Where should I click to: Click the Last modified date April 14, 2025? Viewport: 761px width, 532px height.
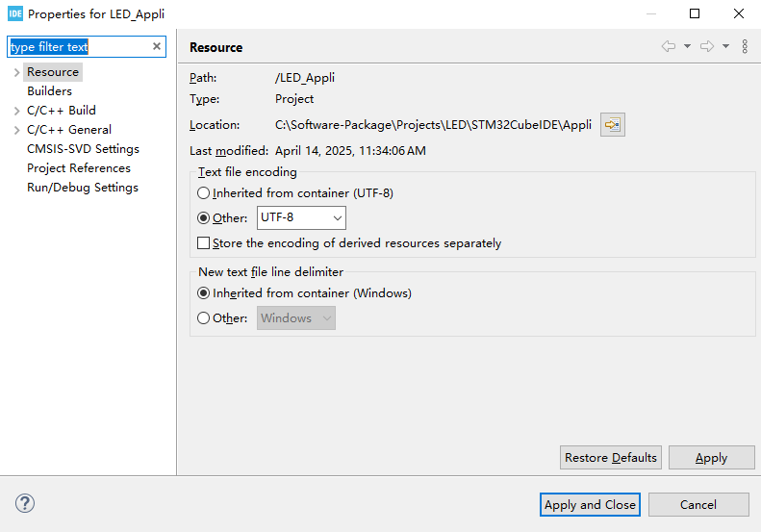[x=350, y=151]
